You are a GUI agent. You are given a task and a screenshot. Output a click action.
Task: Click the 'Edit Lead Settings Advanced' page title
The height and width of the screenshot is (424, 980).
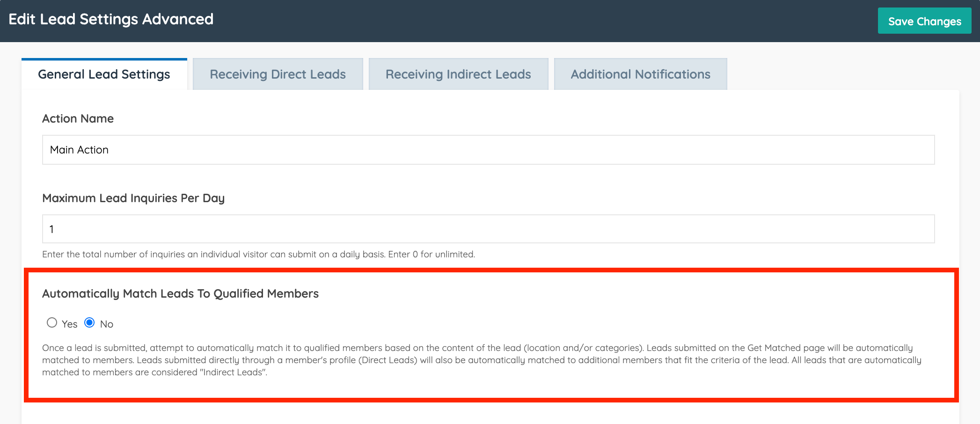[x=111, y=19]
